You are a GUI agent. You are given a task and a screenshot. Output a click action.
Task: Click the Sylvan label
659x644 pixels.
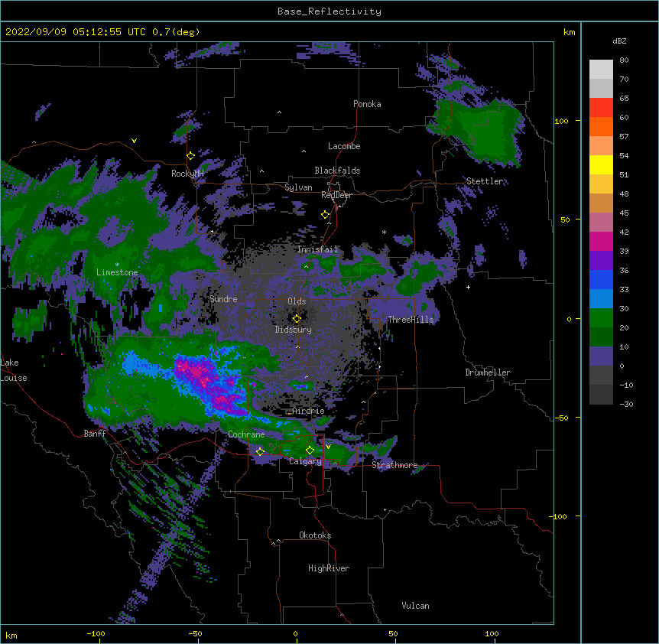tap(298, 187)
